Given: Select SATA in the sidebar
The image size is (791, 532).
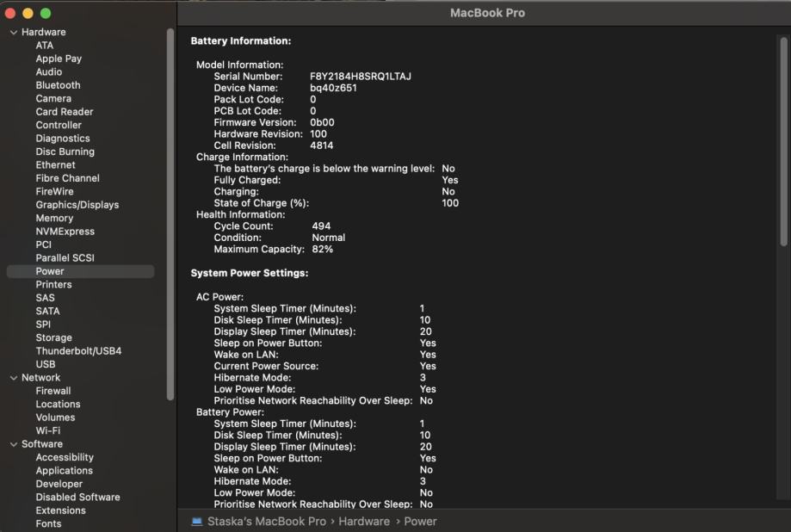Looking at the screenshot, I should 47,311.
